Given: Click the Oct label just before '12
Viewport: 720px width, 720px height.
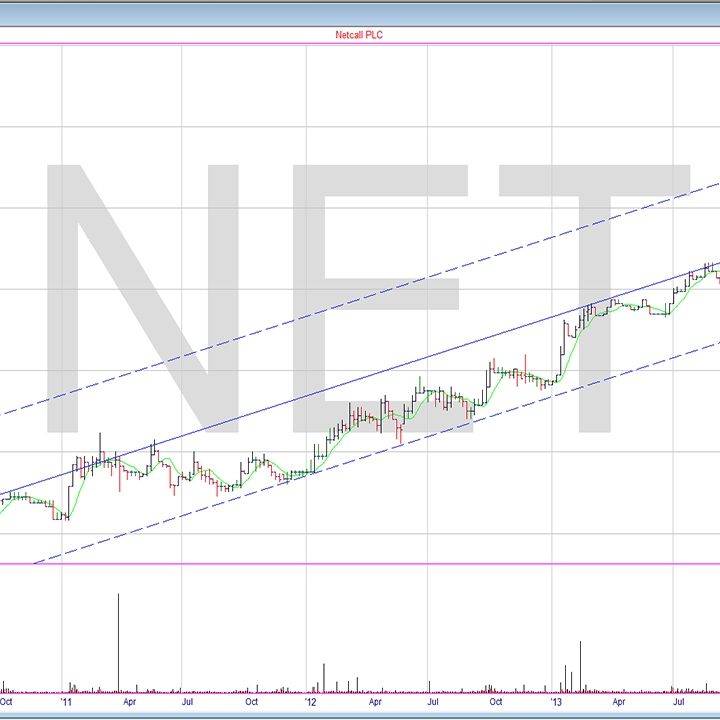Looking at the screenshot, I should 251,702.
